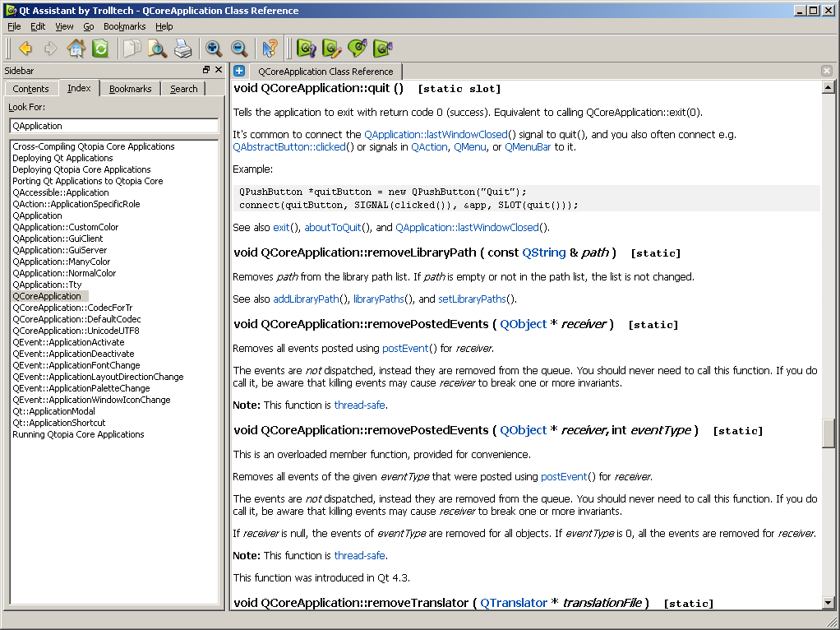Go to the Home page icon
Viewport: 840px width, 630px height.
tap(76, 49)
